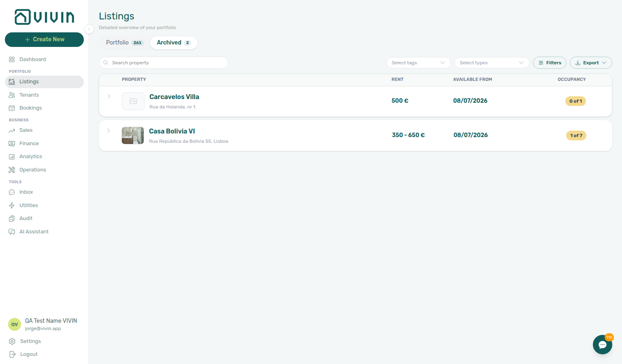Open Dashboard from the sidebar
The height and width of the screenshot is (364, 622).
44,59
